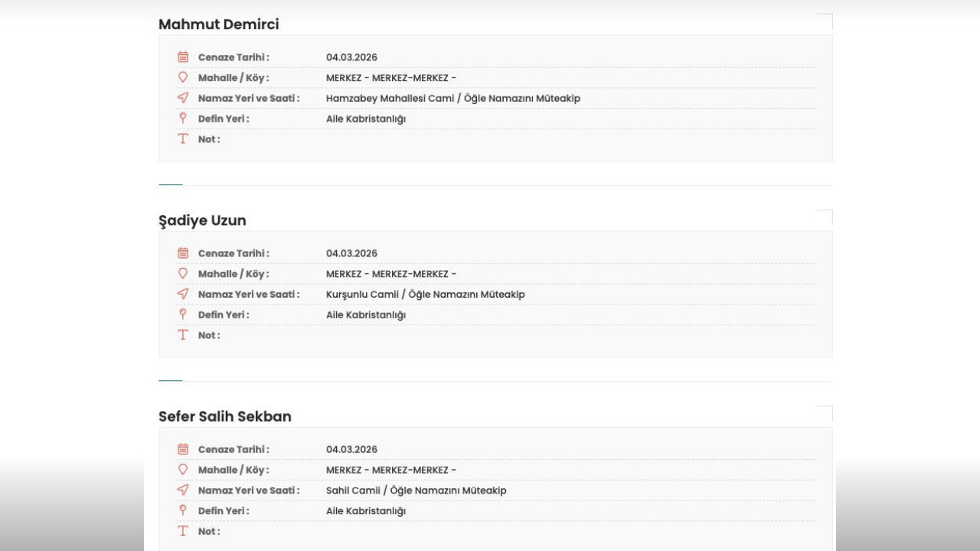
Task: Click calendar icon in Mahmut Demirci card
Action: [x=183, y=57]
